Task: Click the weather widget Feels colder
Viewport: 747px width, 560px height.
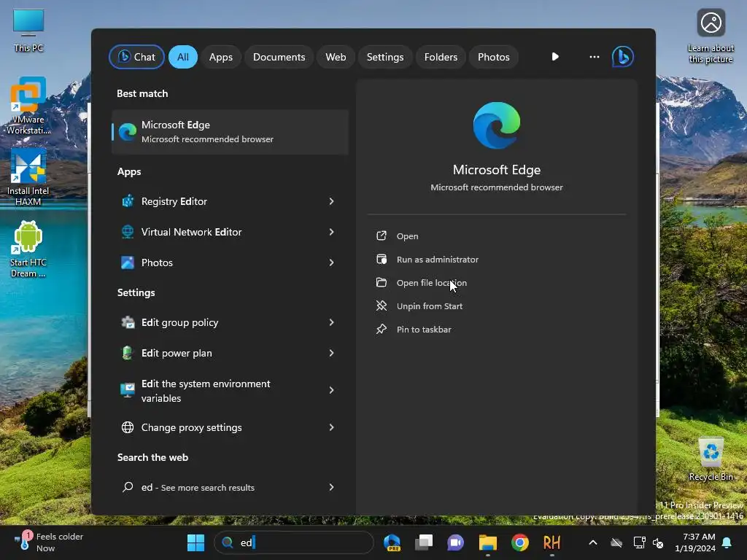Action: click(49, 542)
